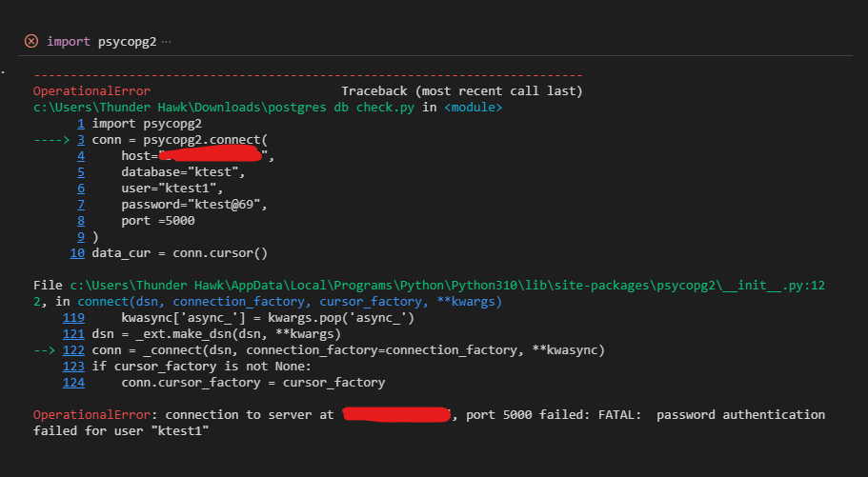Click the red 'OperationalError' heading at top
The height and width of the screenshot is (477, 868).
(91, 91)
